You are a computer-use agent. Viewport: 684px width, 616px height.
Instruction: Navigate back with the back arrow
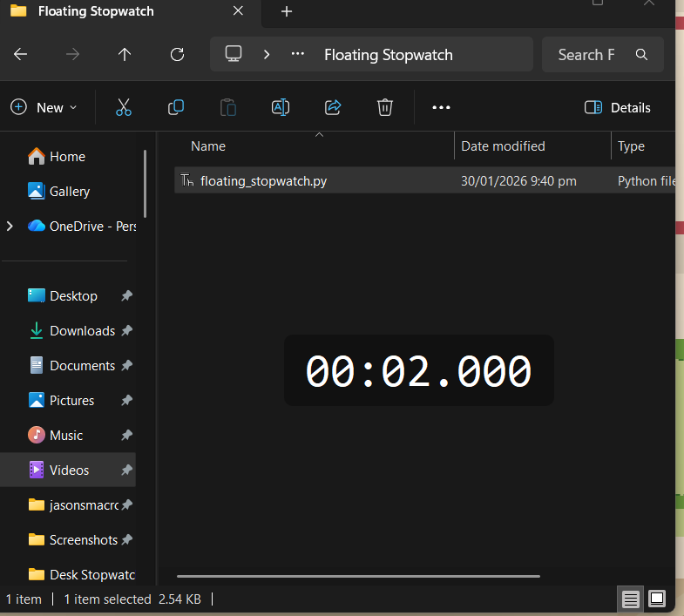pos(21,54)
